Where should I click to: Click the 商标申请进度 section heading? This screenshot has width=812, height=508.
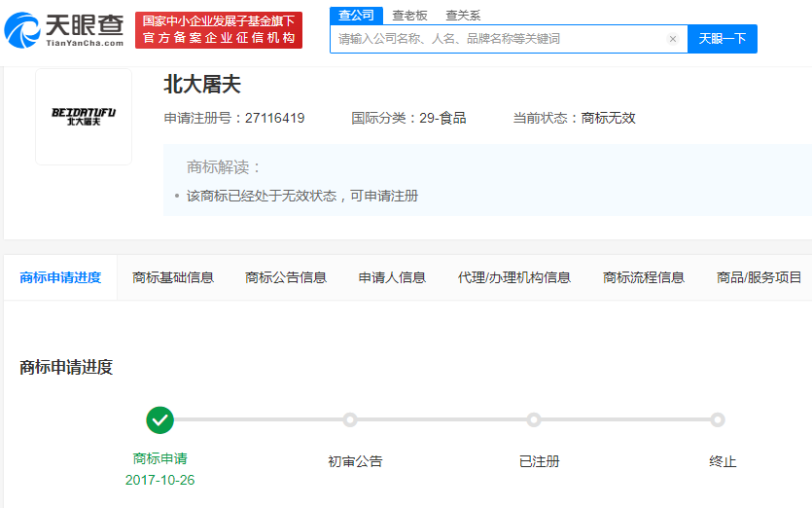[66, 367]
